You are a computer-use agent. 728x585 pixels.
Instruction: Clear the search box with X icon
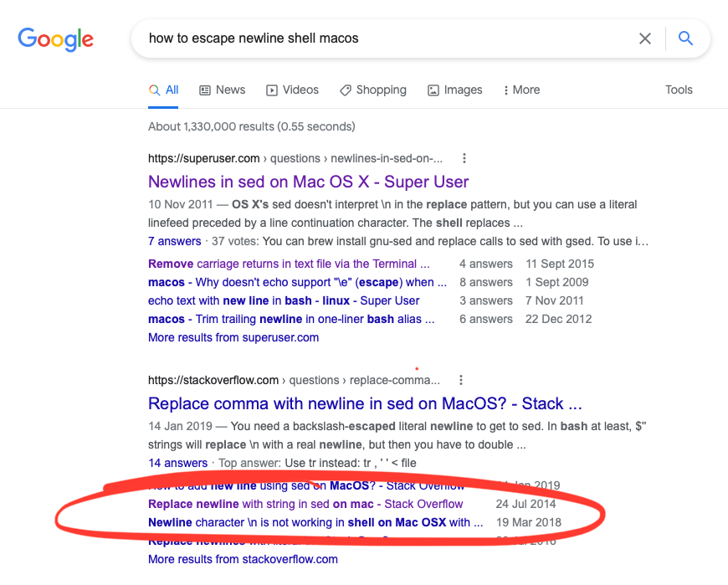pos(645,38)
